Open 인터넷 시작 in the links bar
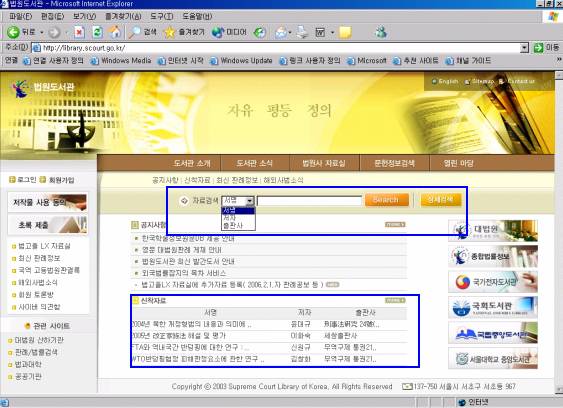Viewport: 563px width, 408px height. coord(181,61)
